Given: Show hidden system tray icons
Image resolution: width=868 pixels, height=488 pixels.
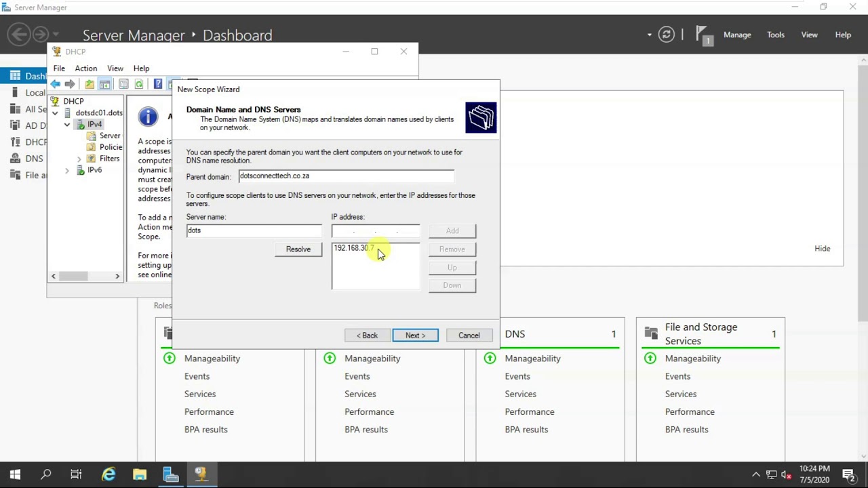Looking at the screenshot, I should tap(756, 474).
